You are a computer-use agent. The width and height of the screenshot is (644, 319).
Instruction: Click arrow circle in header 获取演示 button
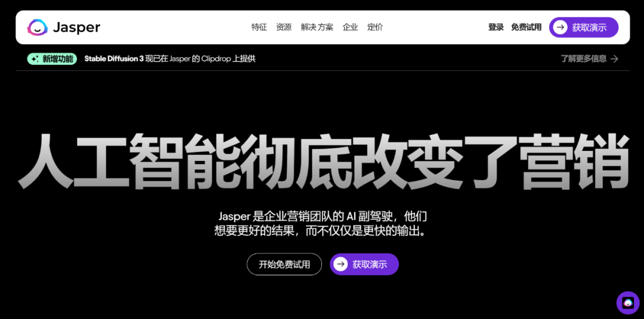[x=560, y=27]
